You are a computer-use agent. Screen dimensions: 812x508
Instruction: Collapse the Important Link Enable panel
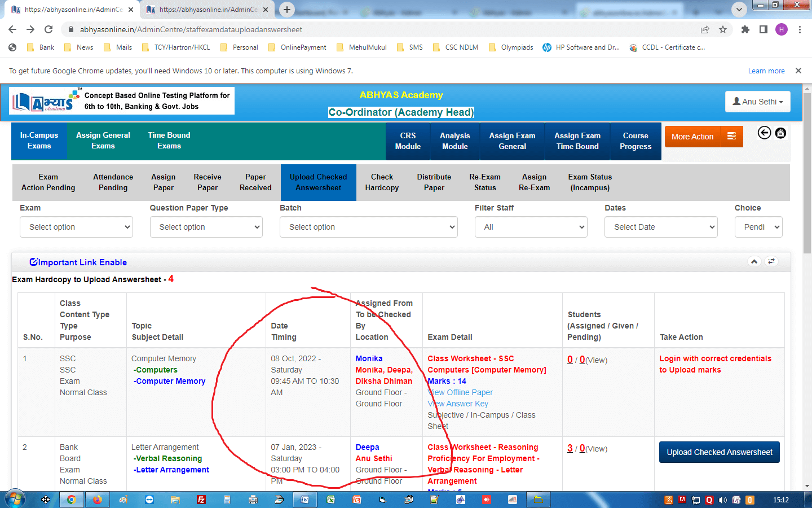click(x=754, y=261)
